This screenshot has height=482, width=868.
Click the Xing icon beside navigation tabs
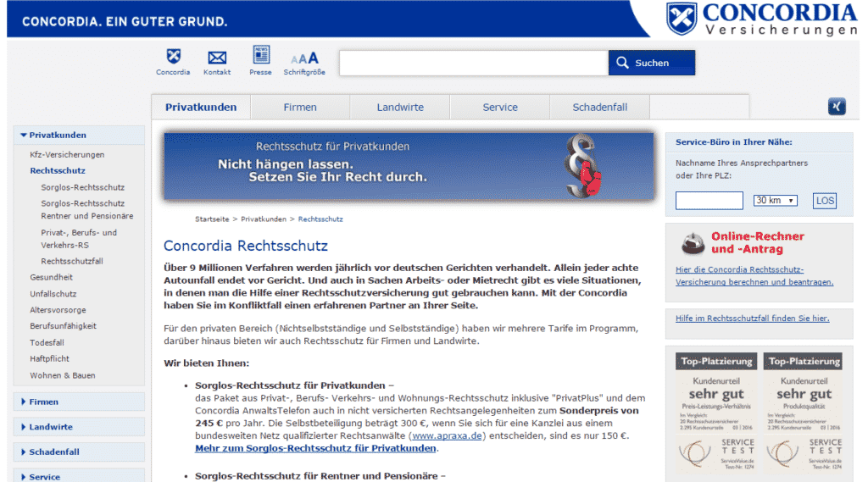[x=837, y=106]
